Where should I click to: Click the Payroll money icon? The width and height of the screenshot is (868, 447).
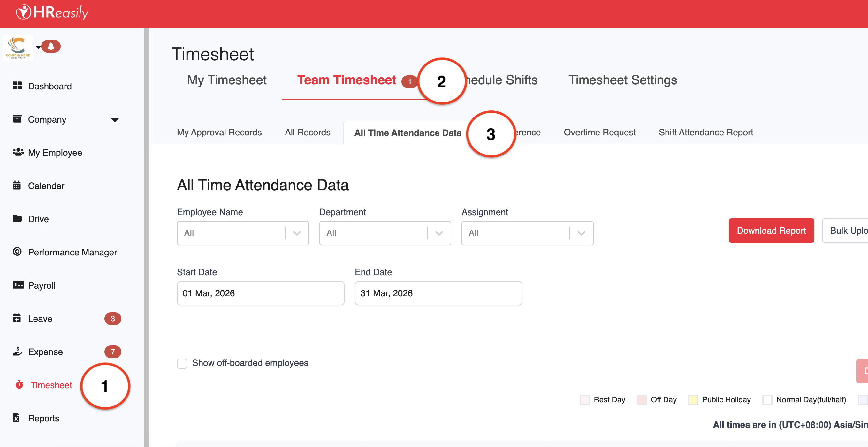pos(18,284)
